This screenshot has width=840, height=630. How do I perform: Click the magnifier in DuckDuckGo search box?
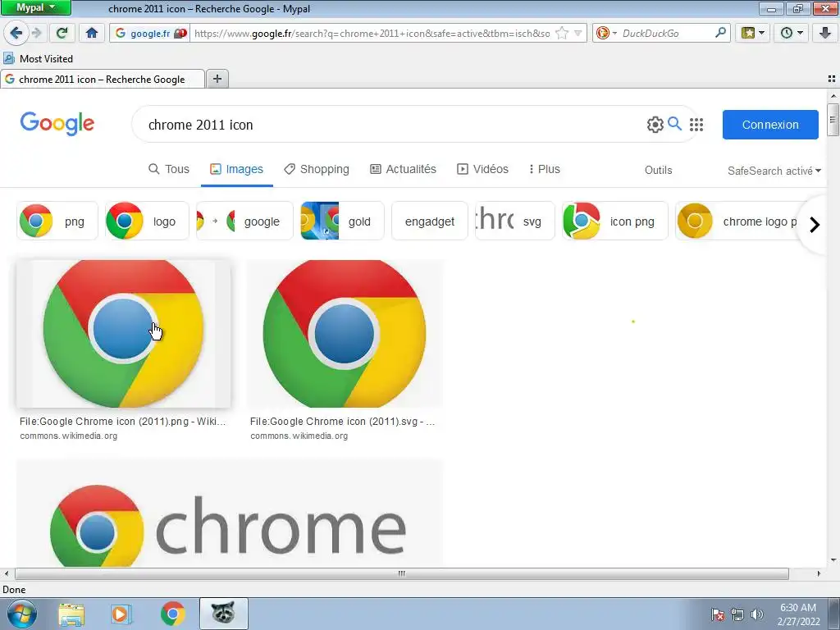(720, 33)
